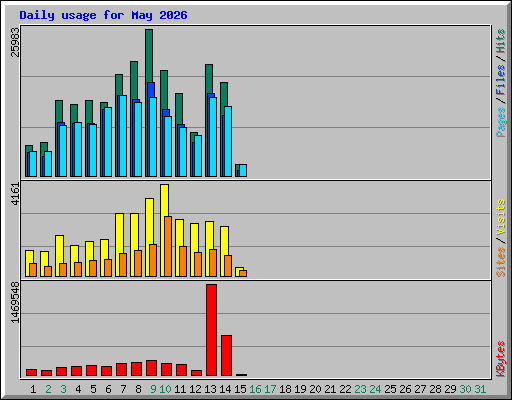Click day 10 on the x-axis

tap(165, 389)
